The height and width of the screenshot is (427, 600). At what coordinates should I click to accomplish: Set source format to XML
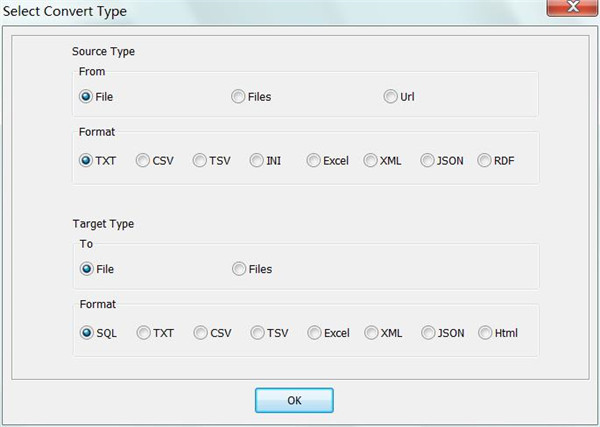[371, 160]
